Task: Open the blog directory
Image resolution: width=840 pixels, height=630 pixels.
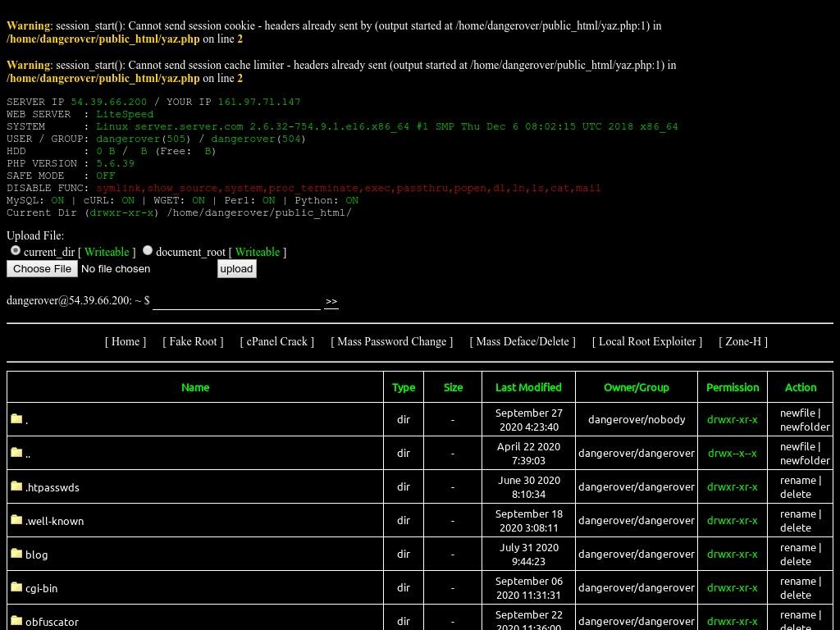Action: coord(36,555)
